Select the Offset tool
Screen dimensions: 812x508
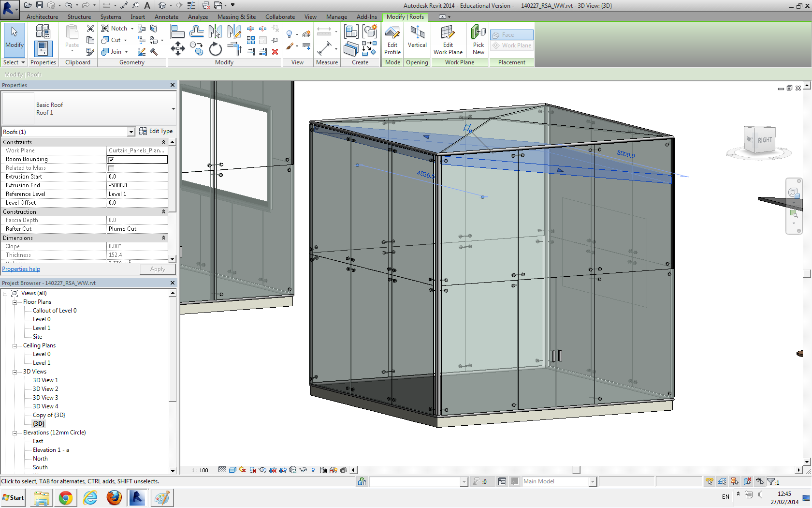pos(196,31)
